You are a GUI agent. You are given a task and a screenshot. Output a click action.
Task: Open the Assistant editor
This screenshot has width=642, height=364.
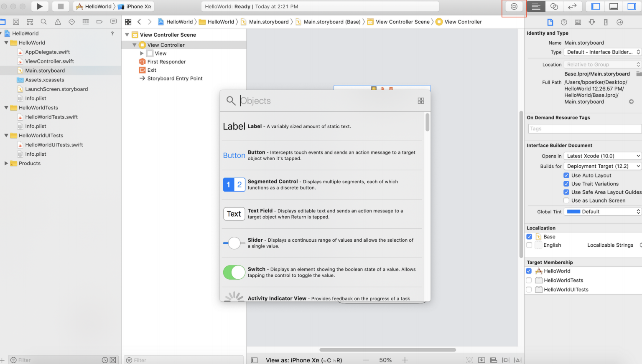[x=554, y=6]
